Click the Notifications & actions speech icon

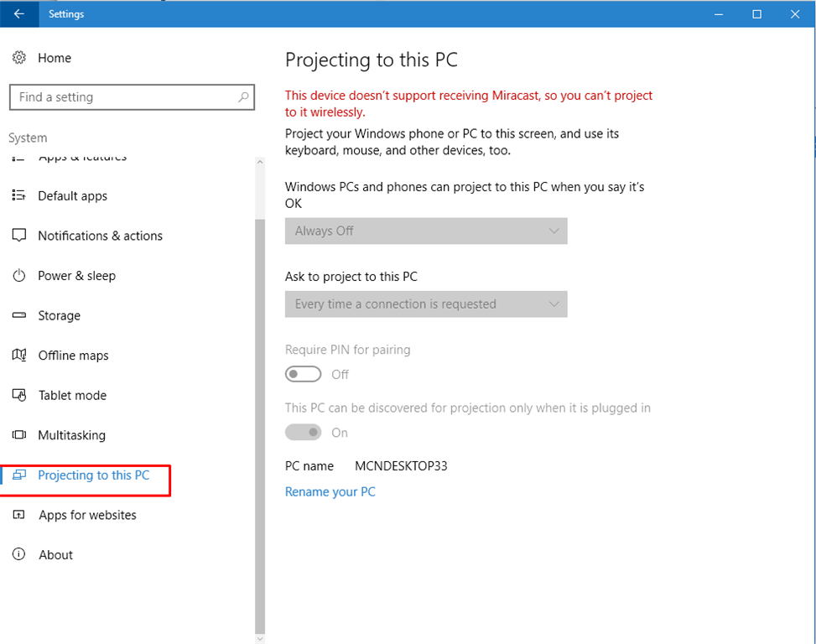[19, 236]
